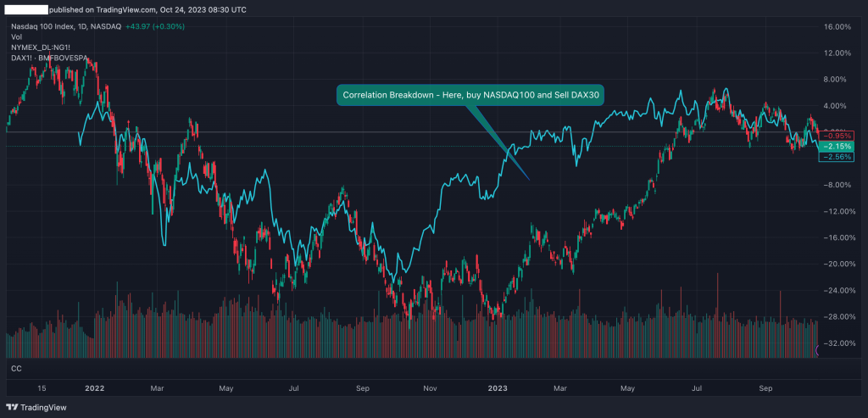
Task: Click the 12.00% scale label
Action: 836,53
